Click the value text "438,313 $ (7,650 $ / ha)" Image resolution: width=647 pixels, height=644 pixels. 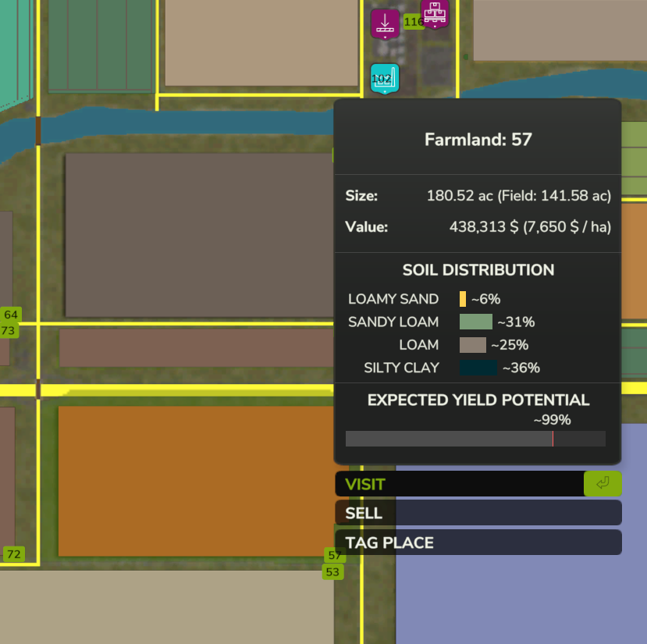[530, 226]
